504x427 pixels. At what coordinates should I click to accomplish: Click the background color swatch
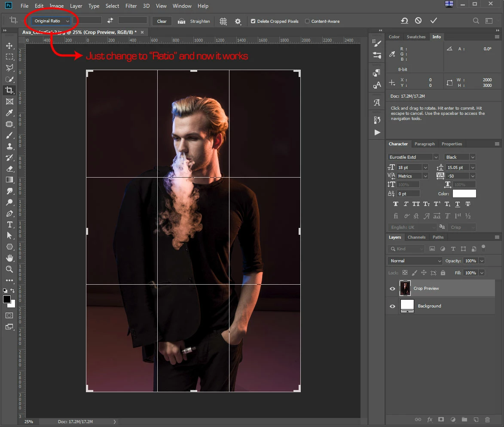(12, 304)
